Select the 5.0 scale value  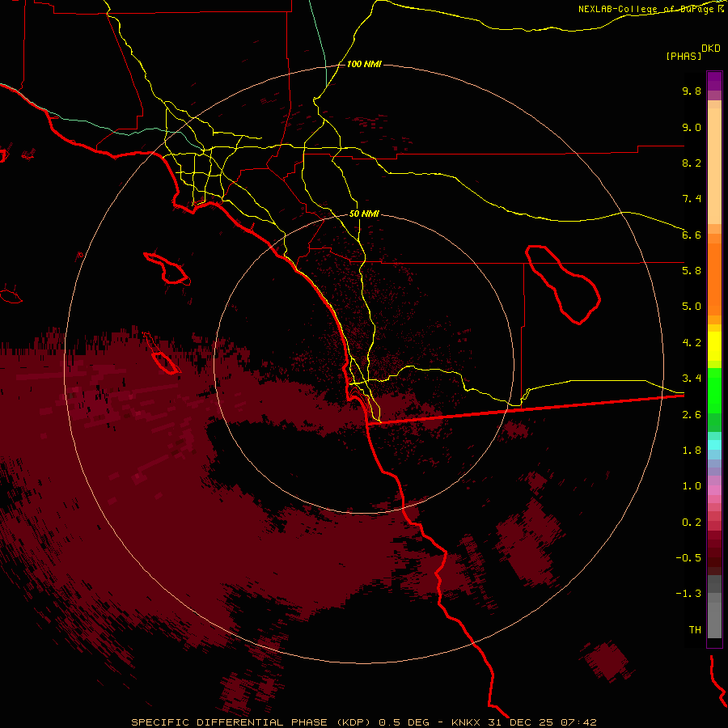click(692, 307)
